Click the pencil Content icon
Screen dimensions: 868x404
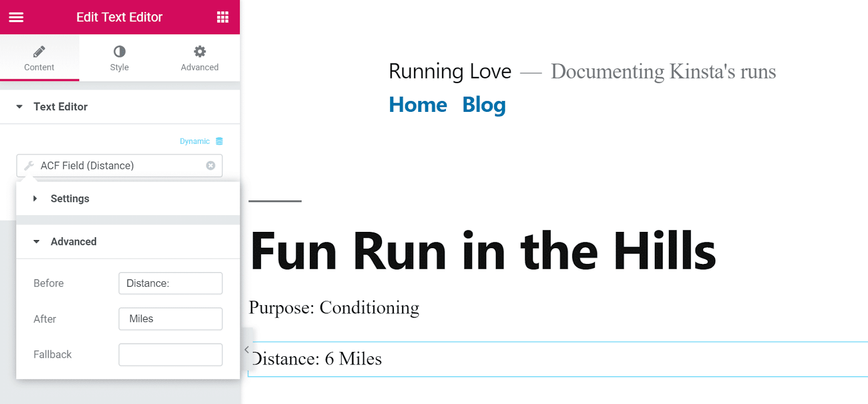click(39, 52)
